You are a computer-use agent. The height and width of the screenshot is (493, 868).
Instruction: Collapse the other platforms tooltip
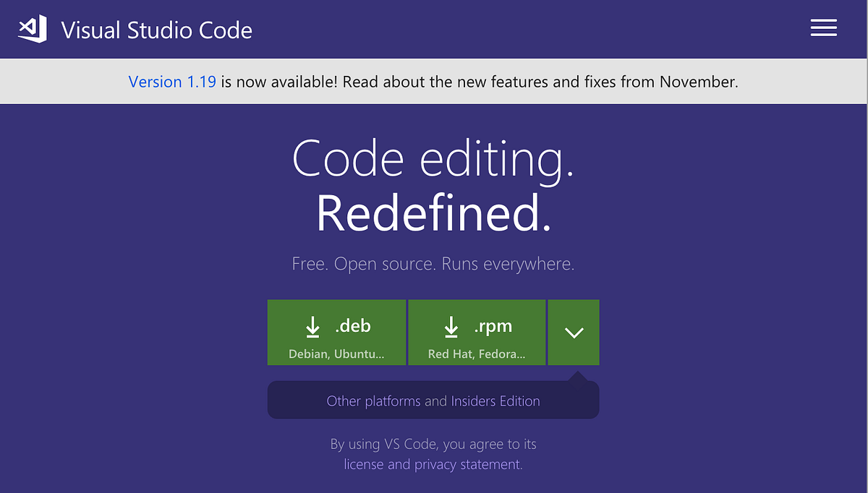(574, 333)
